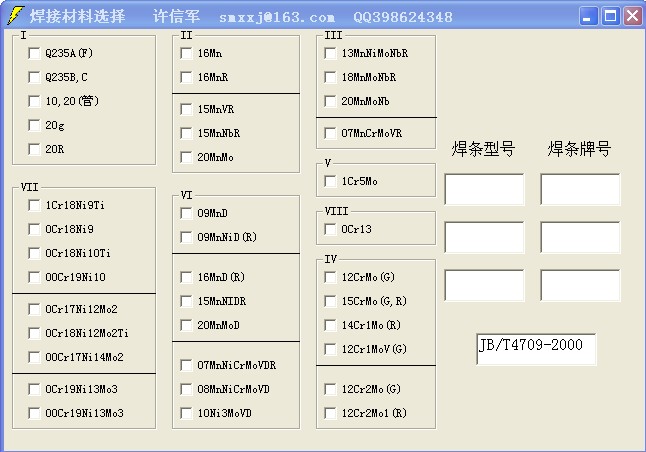
Task: Click the lightning bolt application icon
Action: (15, 16)
